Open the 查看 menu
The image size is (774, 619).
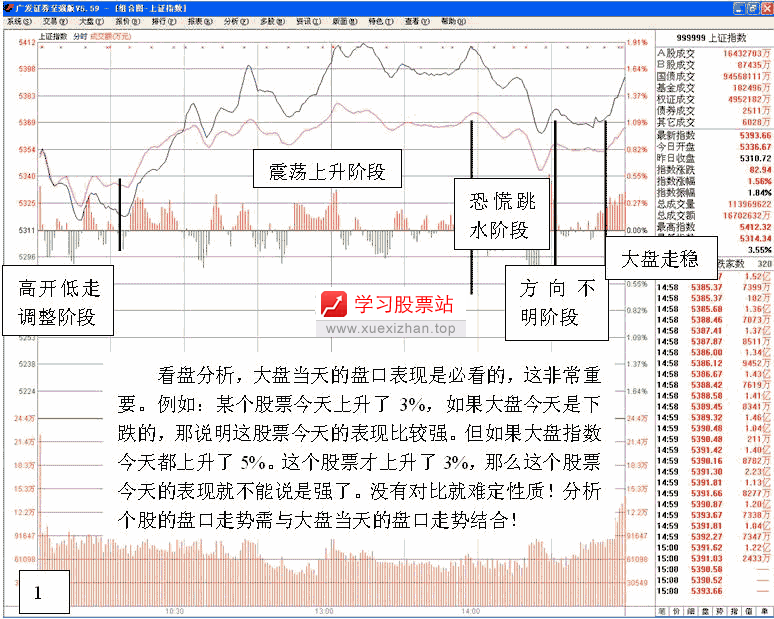417,21
